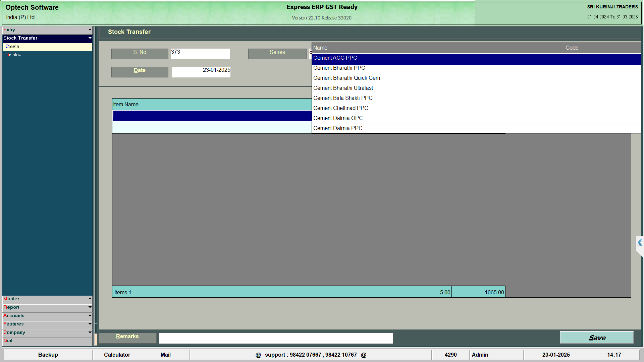Focus the S. No input field
The image size is (644, 362).
[x=200, y=54]
